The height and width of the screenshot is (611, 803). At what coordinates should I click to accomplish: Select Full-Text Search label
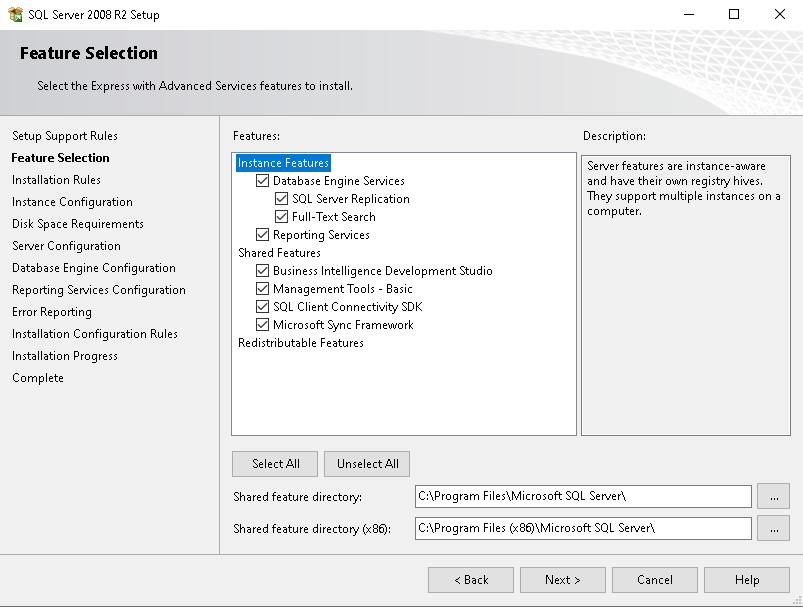[x=333, y=217]
